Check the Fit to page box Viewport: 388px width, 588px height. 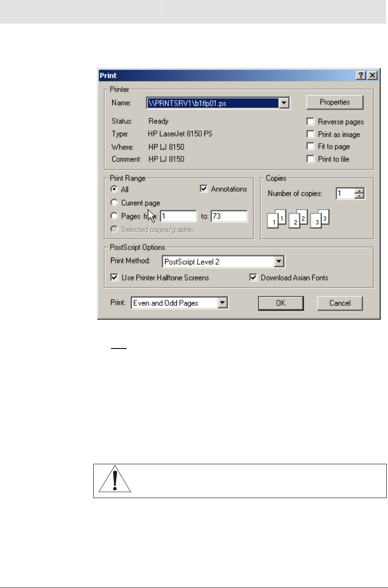311,147
